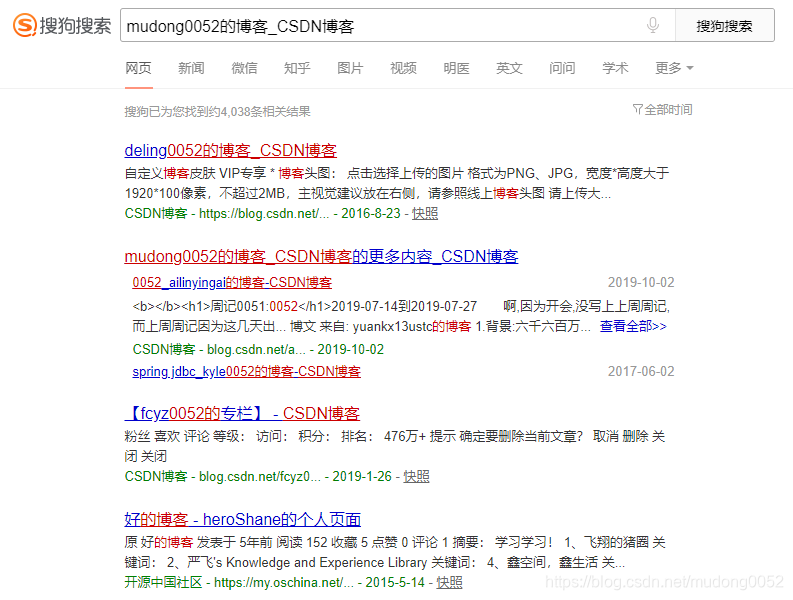Image resolution: width=793 pixels, height=600 pixels.
Task: Click the Sogou logo icon
Action: pyautogui.click(x=25, y=25)
